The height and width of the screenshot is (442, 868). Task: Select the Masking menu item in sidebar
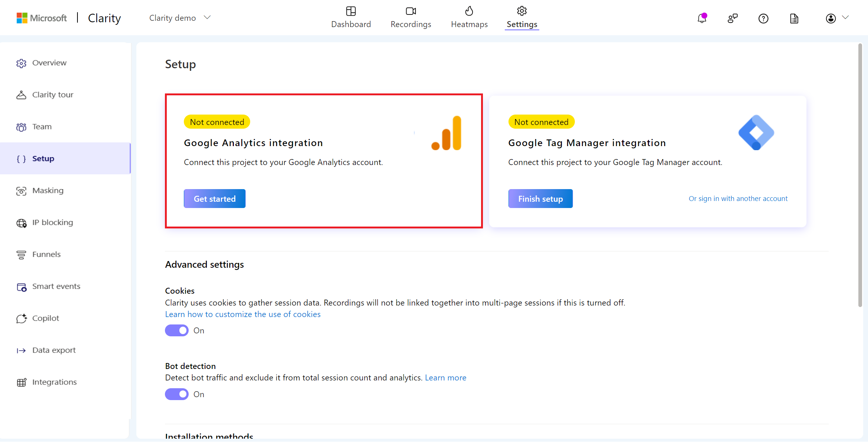pyautogui.click(x=48, y=191)
